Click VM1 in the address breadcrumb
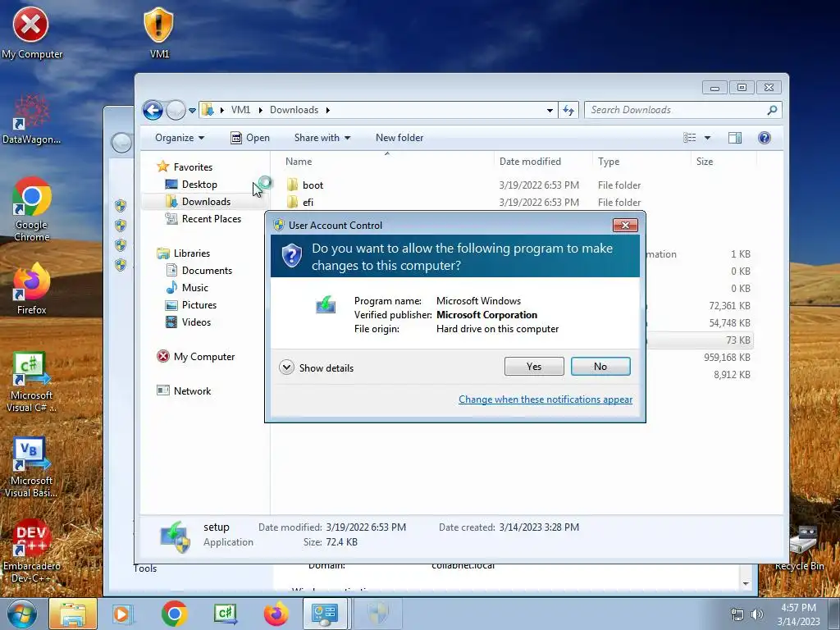The width and height of the screenshot is (840, 630). point(240,110)
